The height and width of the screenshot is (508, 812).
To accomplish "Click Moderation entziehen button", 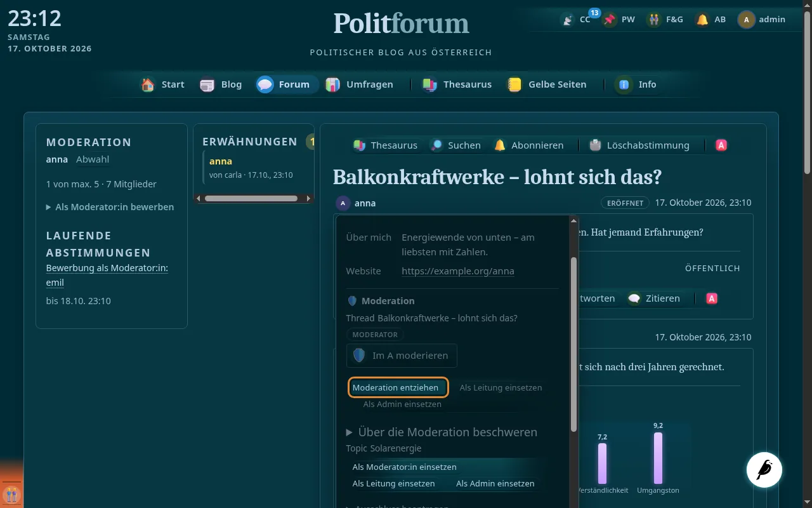I will 398,387.
